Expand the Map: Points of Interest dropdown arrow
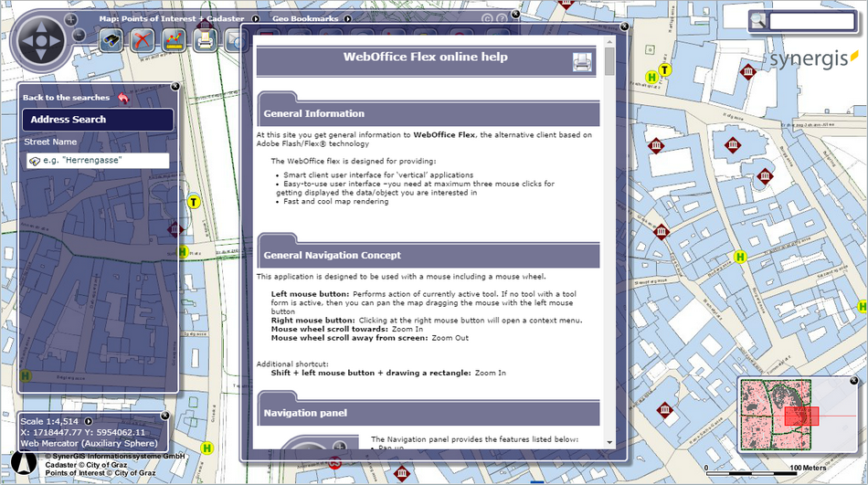 [x=255, y=19]
